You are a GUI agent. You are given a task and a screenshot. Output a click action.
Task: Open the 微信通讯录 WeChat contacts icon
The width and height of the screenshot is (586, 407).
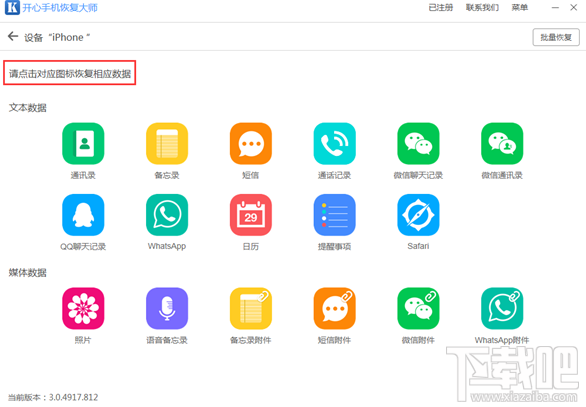click(502, 144)
